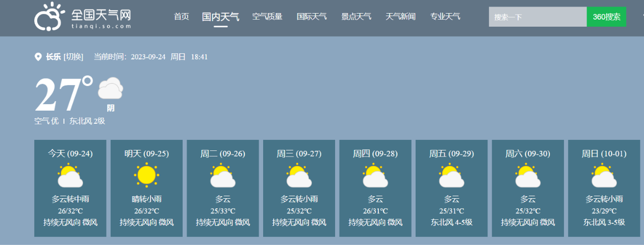This screenshot has width=644, height=245.
Task: Click the cloudy icon for 周二 (09-26)
Action: [x=223, y=176]
